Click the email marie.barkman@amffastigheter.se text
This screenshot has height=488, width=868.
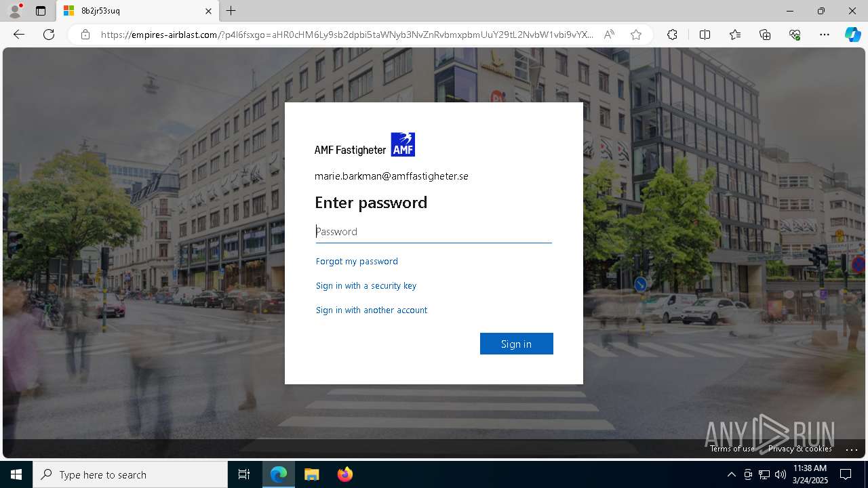click(391, 176)
